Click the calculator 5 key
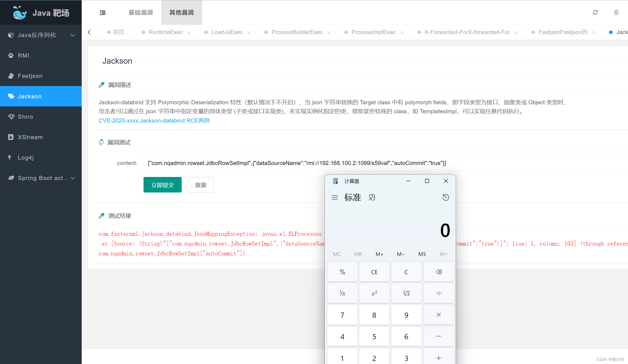Viewport: 628px width, 364px height. point(374,336)
